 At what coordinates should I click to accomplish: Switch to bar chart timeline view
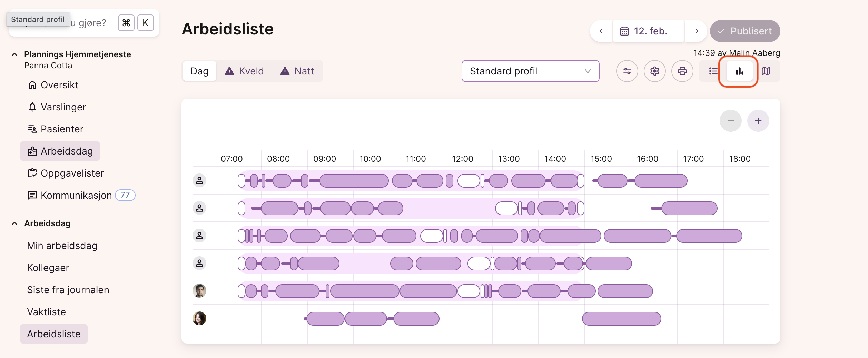tap(739, 71)
